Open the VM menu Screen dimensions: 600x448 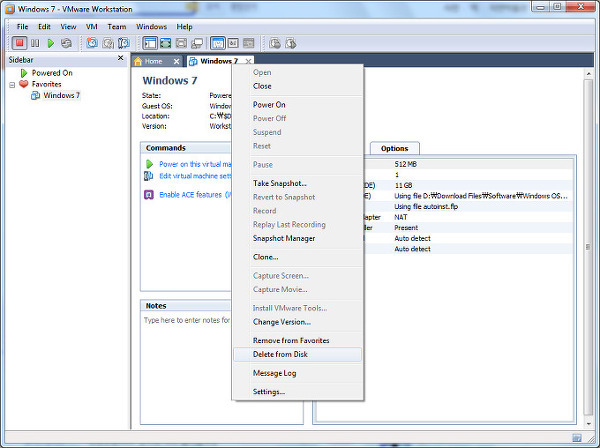tap(91, 27)
